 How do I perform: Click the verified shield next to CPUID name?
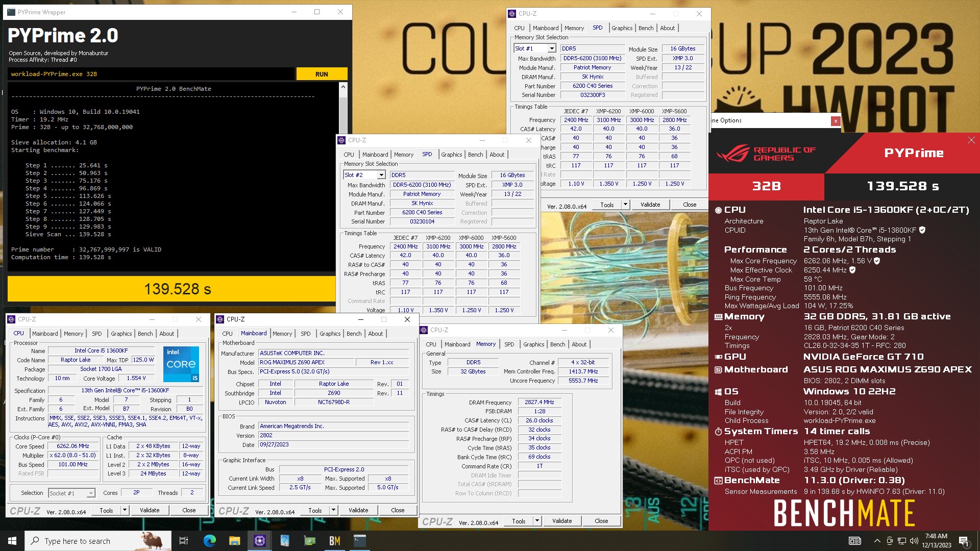tap(922, 230)
